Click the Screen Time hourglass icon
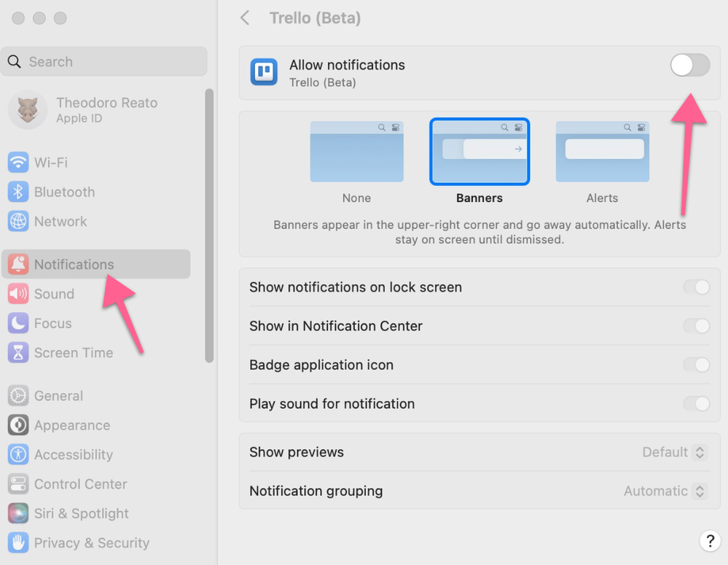728x565 pixels. pos(18,353)
